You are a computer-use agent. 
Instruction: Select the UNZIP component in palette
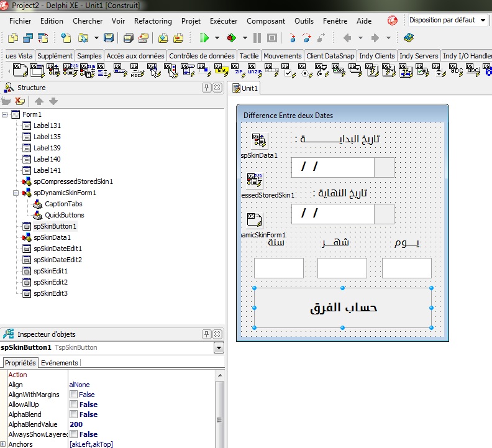(255, 70)
